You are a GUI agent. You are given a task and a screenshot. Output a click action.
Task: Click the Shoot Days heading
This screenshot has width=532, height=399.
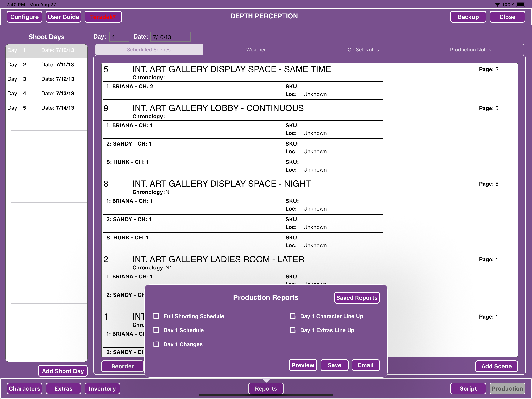pos(46,37)
